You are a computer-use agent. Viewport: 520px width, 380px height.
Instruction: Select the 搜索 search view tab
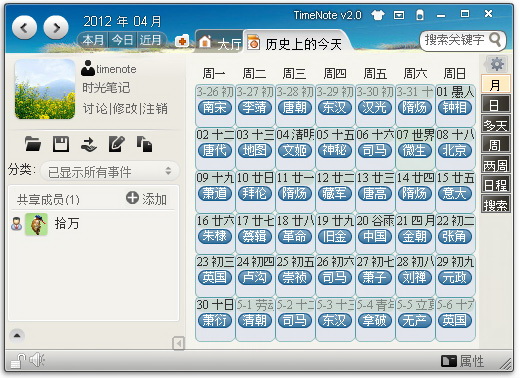point(496,204)
